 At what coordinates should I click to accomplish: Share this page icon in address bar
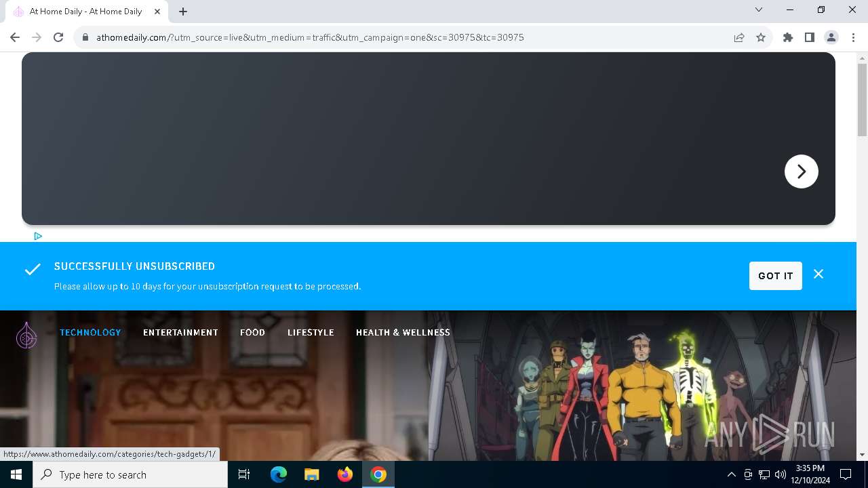point(739,37)
